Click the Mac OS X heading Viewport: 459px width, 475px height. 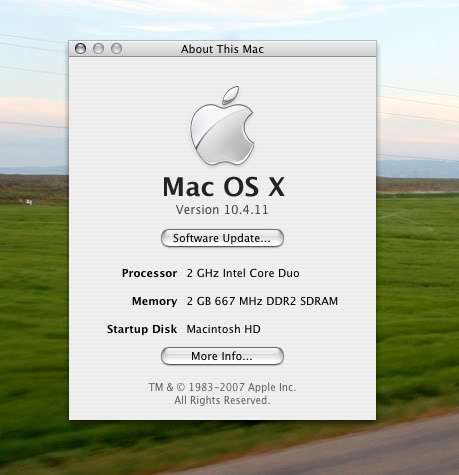[x=223, y=187]
